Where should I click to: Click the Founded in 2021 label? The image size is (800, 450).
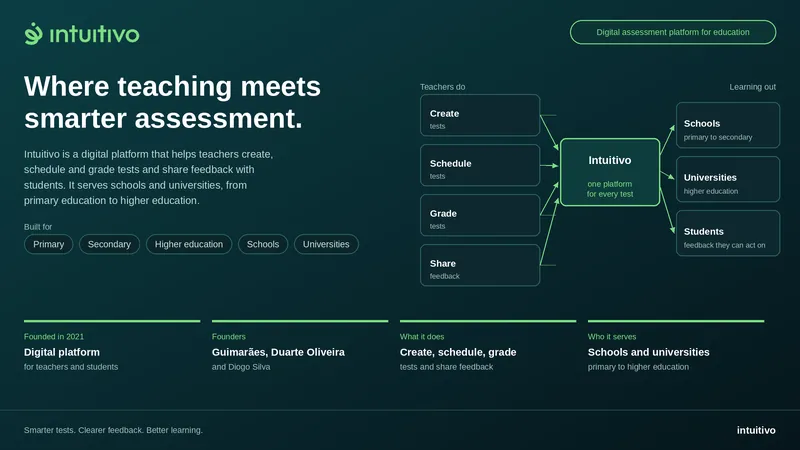pyautogui.click(x=54, y=337)
